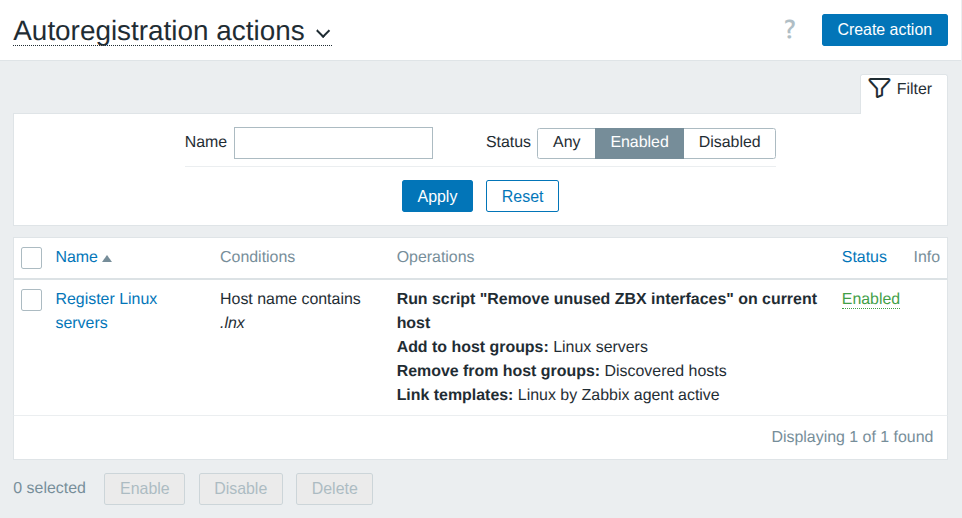Apply the filter settings
962x518 pixels.
[437, 196]
